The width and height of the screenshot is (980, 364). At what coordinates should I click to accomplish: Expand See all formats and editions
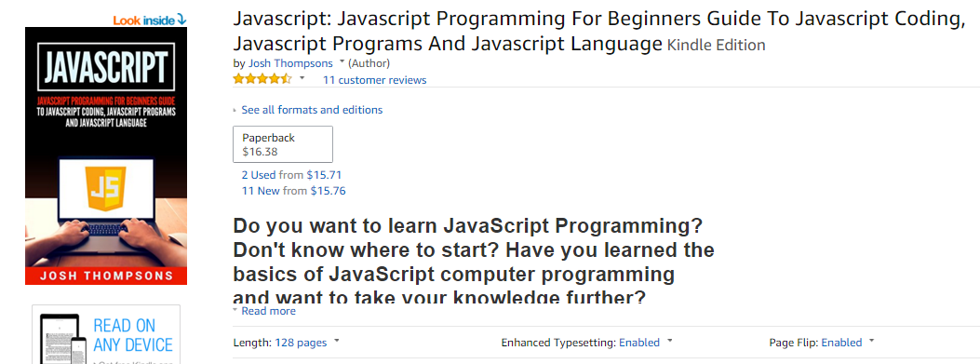point(312,110)
